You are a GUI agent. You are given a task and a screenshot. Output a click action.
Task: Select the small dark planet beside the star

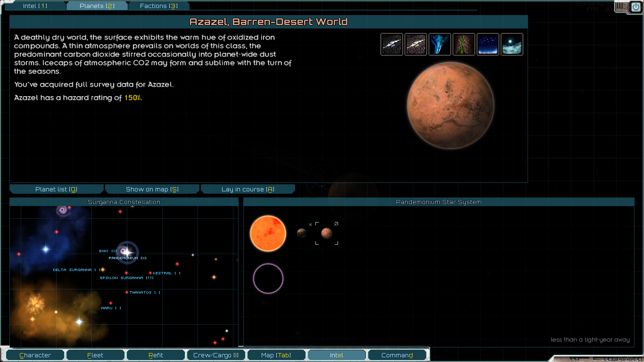click(302, 233)
